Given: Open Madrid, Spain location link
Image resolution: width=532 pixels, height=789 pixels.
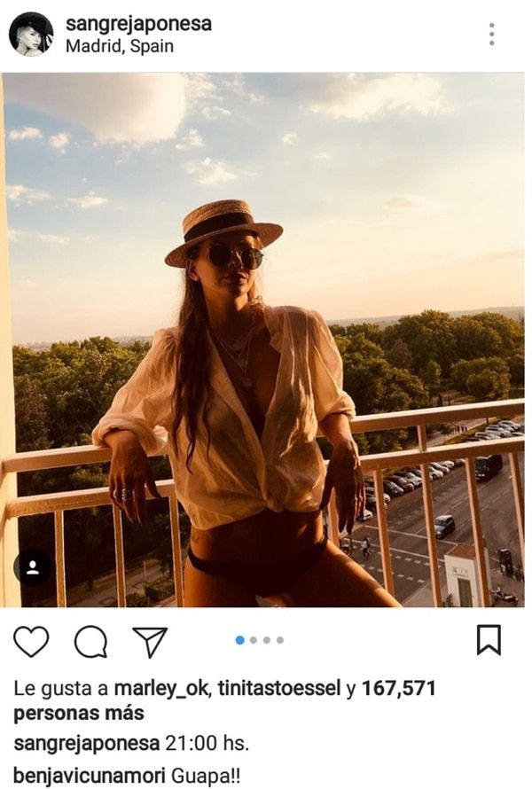Looking at the screenshot, I should click(119, 46).
